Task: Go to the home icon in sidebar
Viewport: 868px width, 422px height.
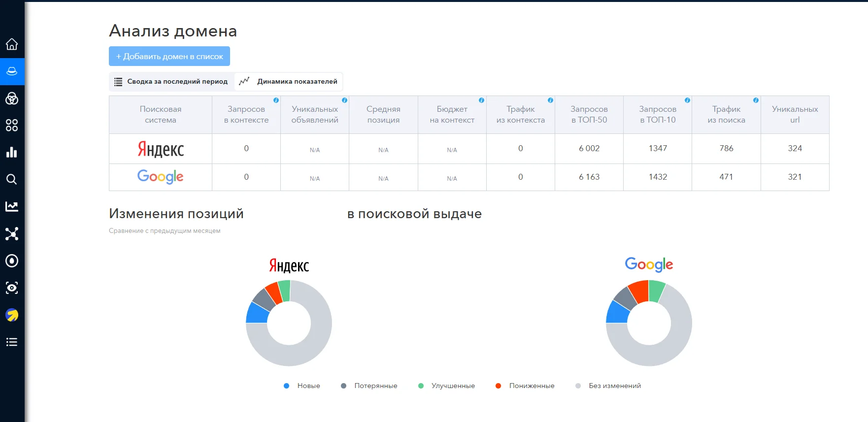Action: click(x=12, y=44)
